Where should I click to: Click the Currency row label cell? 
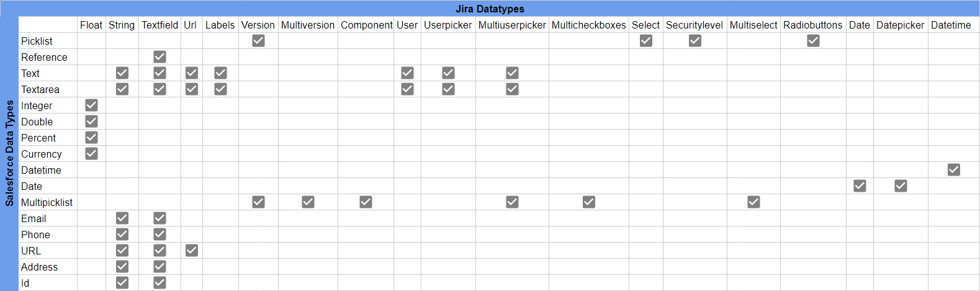coord(48,154)
